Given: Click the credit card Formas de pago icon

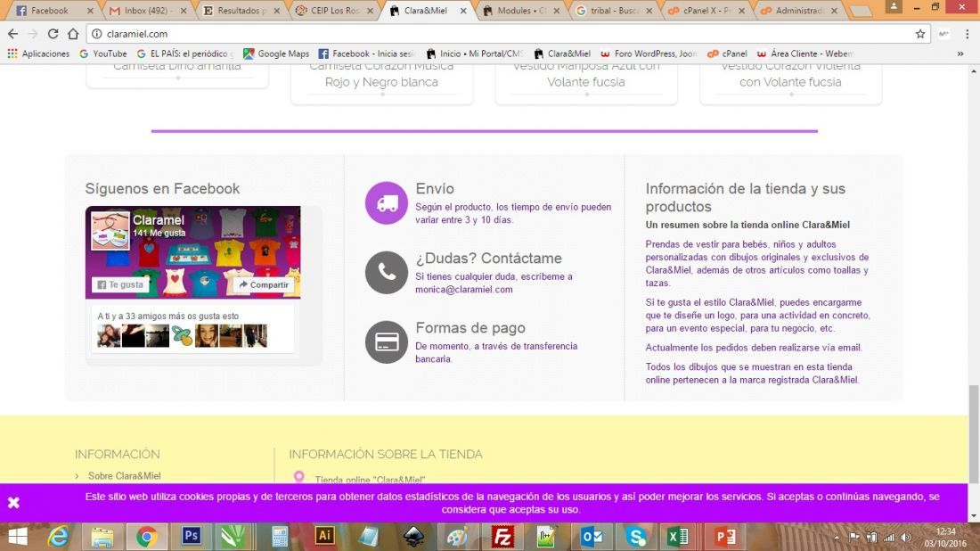Looking at the screenshot, I should 387,342.
